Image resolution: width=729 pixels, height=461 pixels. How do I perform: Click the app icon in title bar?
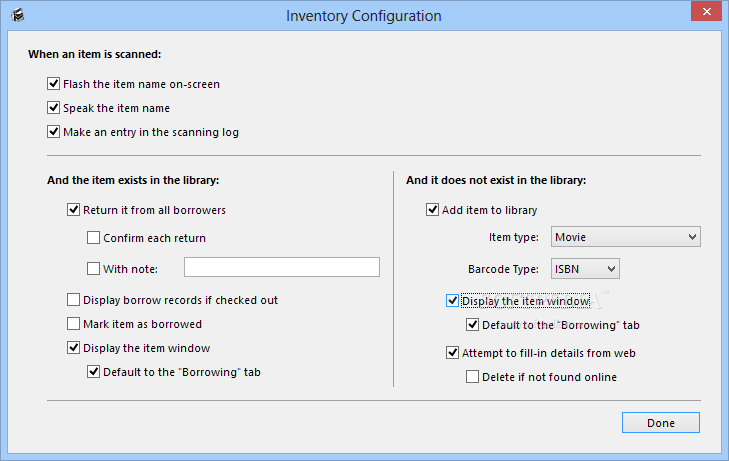[18, 15]
